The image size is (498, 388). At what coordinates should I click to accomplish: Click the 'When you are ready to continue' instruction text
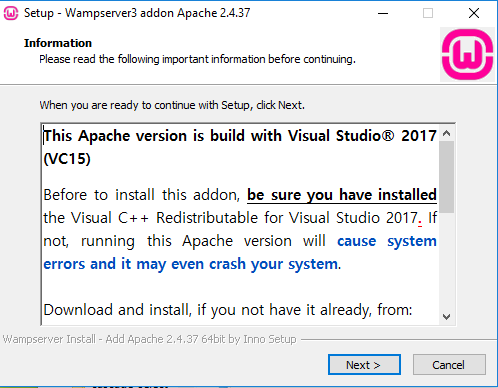(x=172, y=105)
